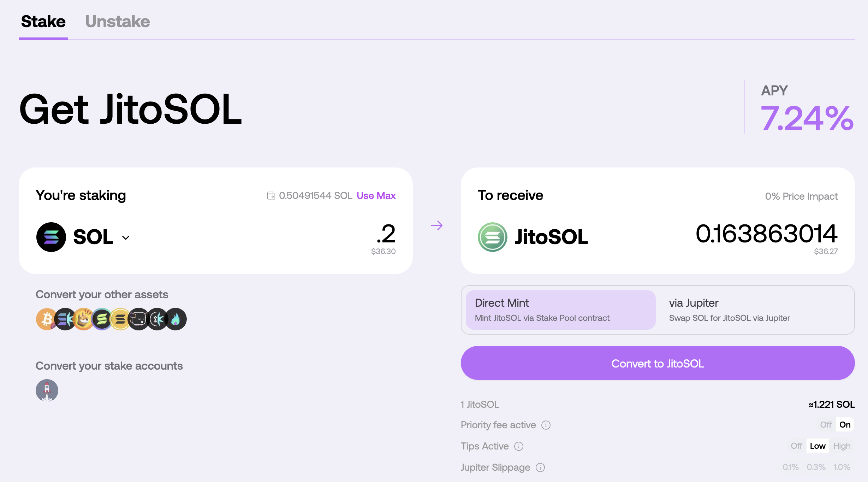Turn Priority fee Off
The image size is (868, 482).
pos(826,425)
